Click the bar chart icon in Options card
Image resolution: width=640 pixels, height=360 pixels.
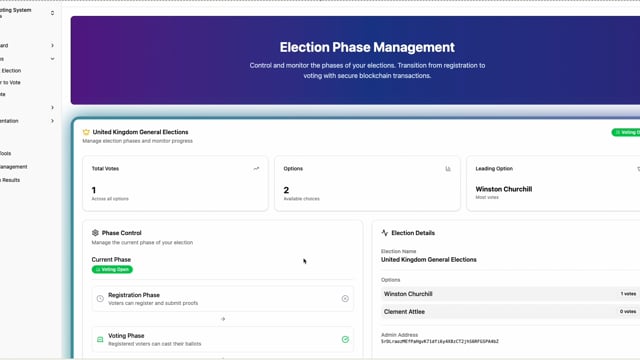point(448,169)
